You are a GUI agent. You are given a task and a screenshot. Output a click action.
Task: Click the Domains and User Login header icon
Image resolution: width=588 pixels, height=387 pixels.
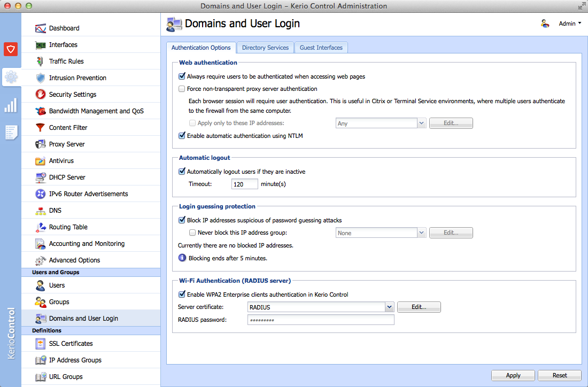174,24
